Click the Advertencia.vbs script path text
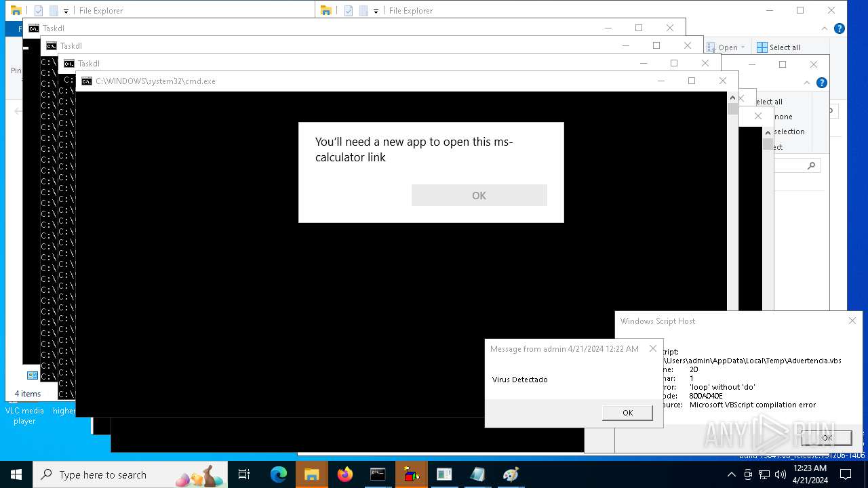Viewport: 868px width, 488px height. pos(753,361)
